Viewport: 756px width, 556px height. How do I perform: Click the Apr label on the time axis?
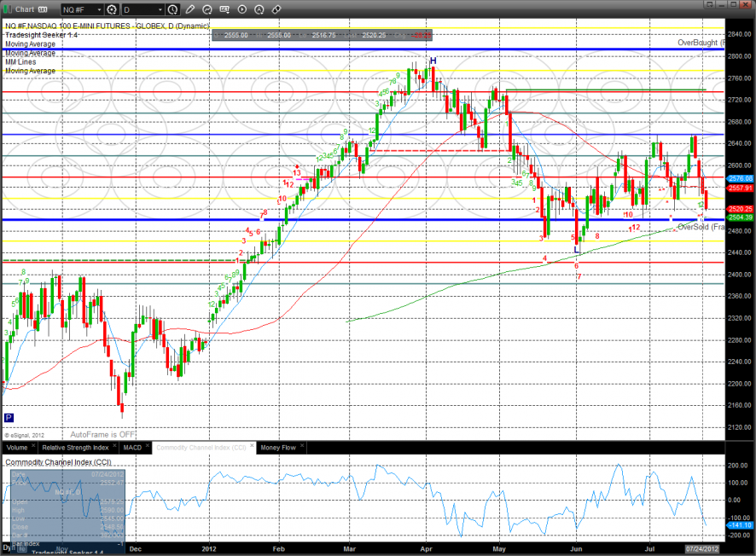(x=427, y=549)
